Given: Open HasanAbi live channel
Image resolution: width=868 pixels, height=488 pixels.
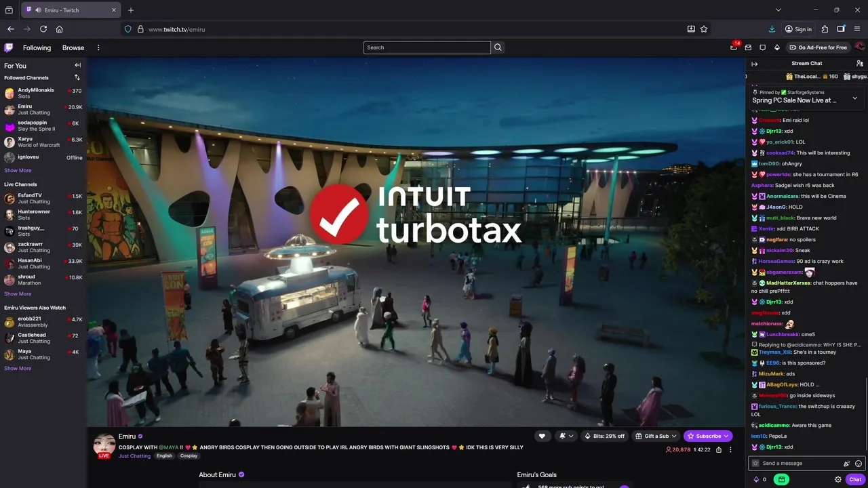Looking at the screenshot, I should pos(43,264).
